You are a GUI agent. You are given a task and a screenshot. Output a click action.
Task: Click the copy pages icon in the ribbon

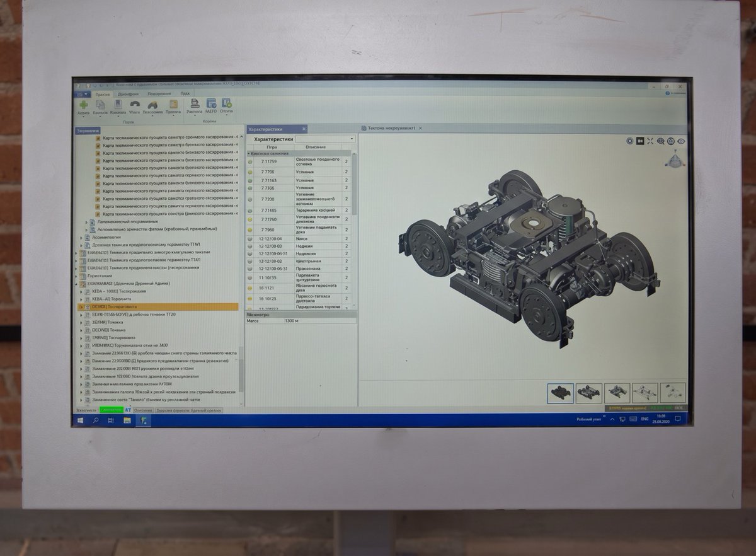(100, 105)
